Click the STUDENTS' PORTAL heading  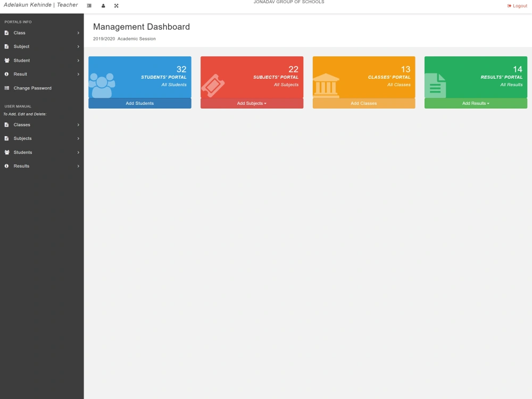(163, 77)
